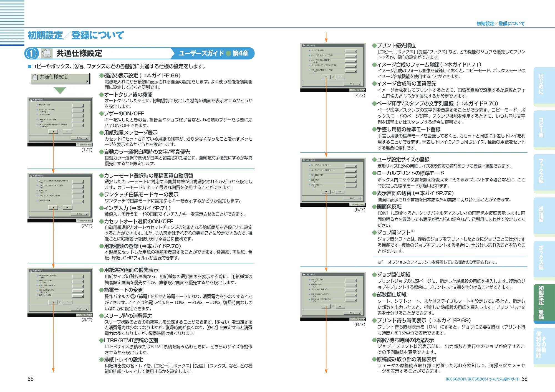Click the ユーザーズガイド 第4章 banner
Image resolution: width=555 pixels, height=392 pixels.
(213, 53)
